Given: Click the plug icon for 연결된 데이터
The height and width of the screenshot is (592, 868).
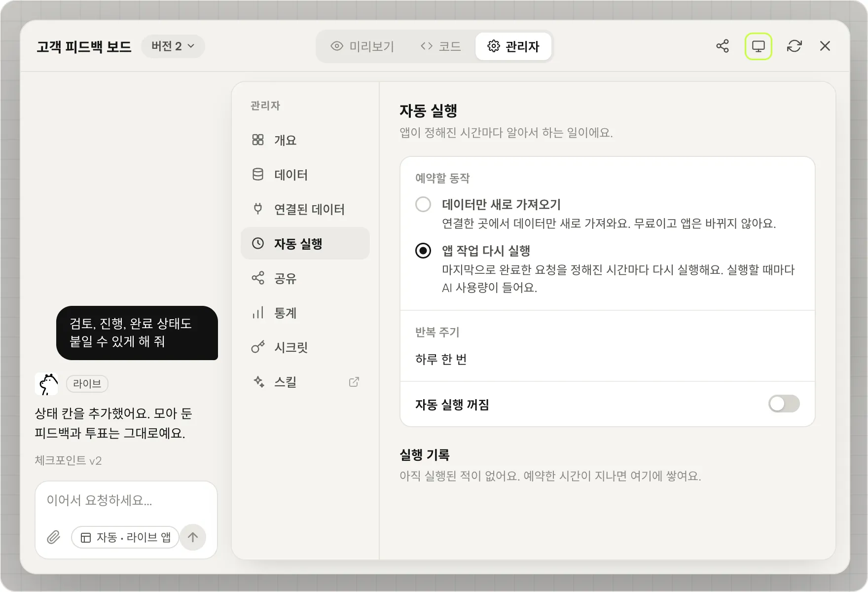Looking at the screenshot, I should 258,209.
